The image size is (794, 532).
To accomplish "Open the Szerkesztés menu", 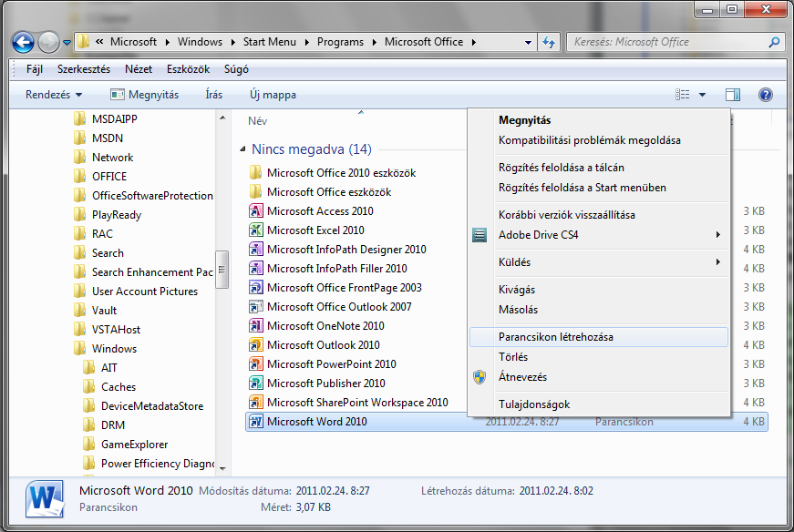I will (84, 69).
